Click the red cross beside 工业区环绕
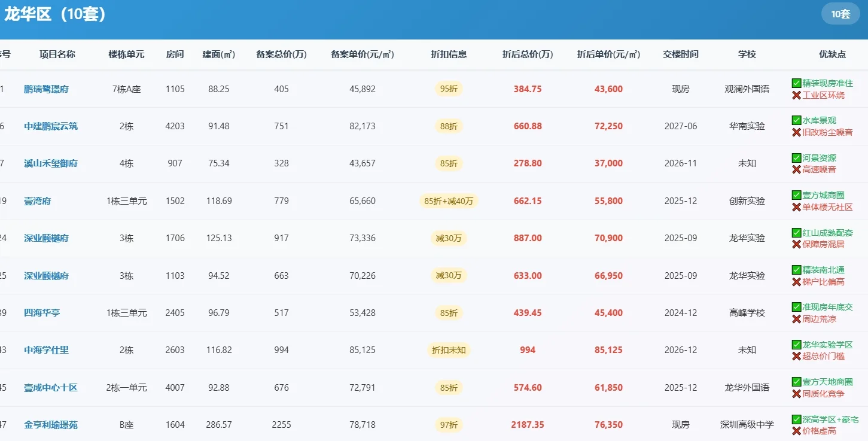 (x=796, y=95)
